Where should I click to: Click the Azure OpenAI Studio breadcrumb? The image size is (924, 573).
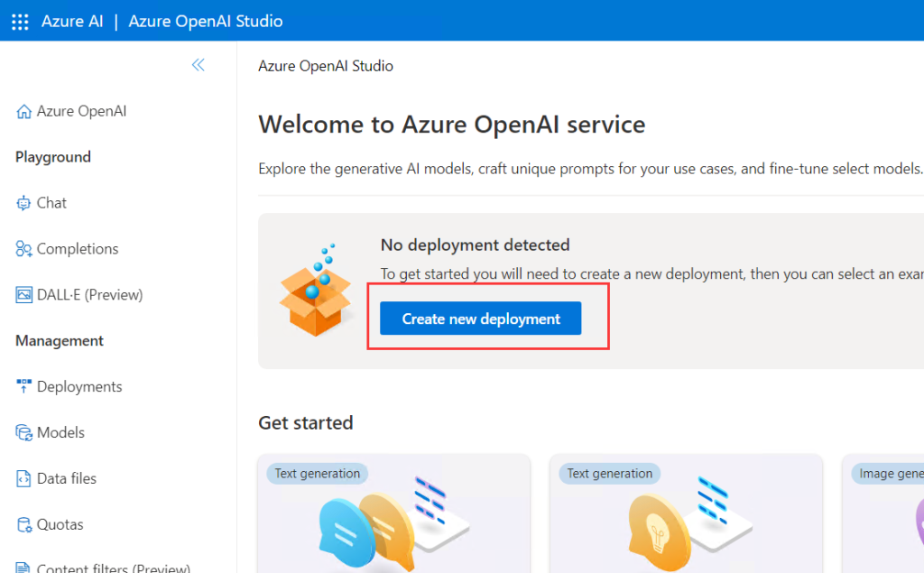click(x=326, y=66)
